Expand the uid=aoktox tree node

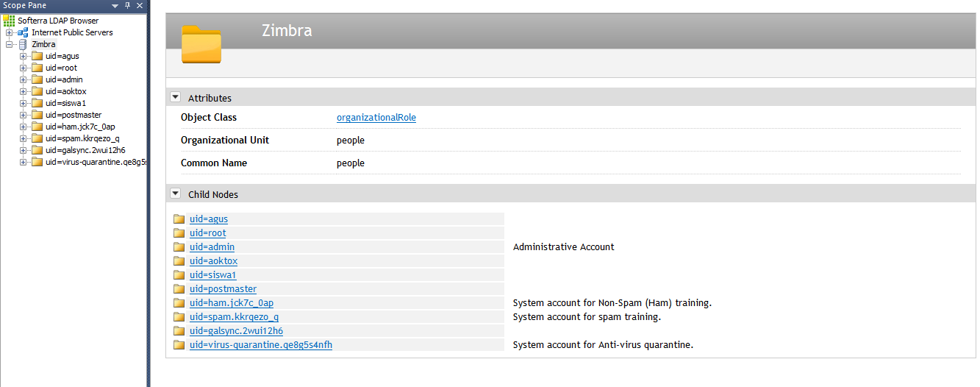click(23, 91)
